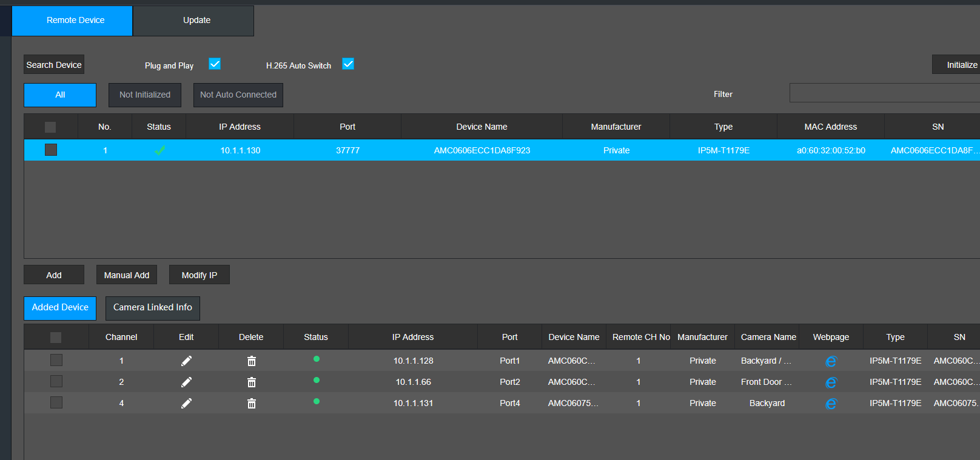The width and height of the screenshot is (980, 460).
Task: Focus the Filter input field
Action: (x=885, y=93)
